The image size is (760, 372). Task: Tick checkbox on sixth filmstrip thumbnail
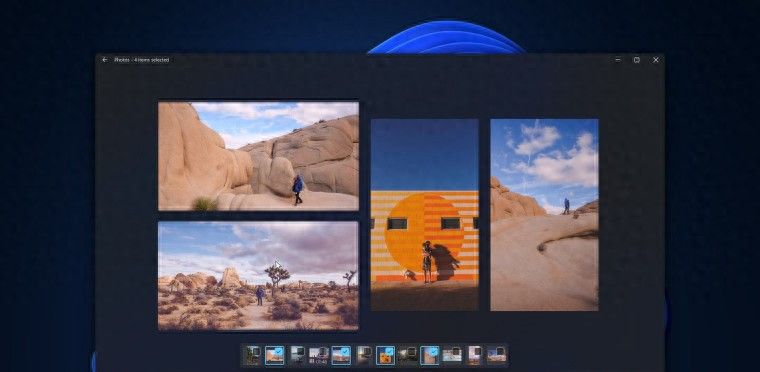pyautogui.click(x=367, y=351)
